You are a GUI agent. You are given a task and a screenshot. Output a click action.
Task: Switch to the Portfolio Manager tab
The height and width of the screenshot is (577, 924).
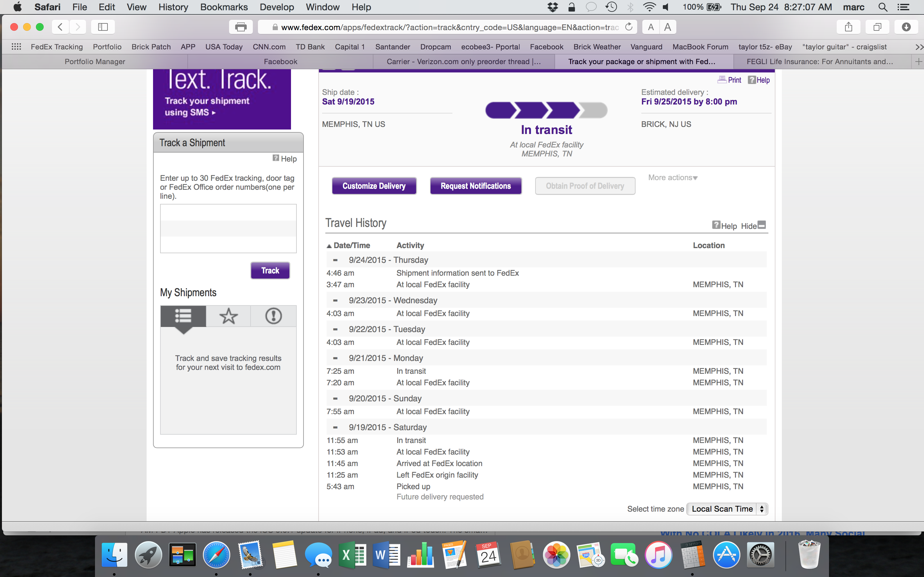click(95, 62)
